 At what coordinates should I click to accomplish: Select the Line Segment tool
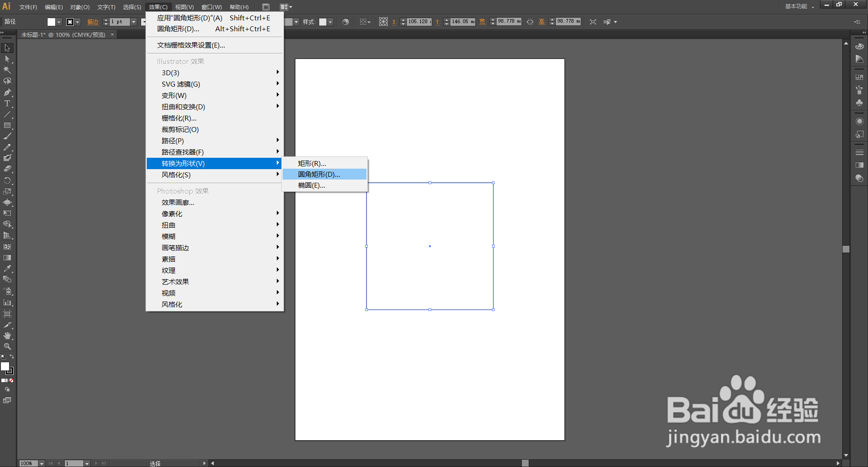[x=7, y=114]
